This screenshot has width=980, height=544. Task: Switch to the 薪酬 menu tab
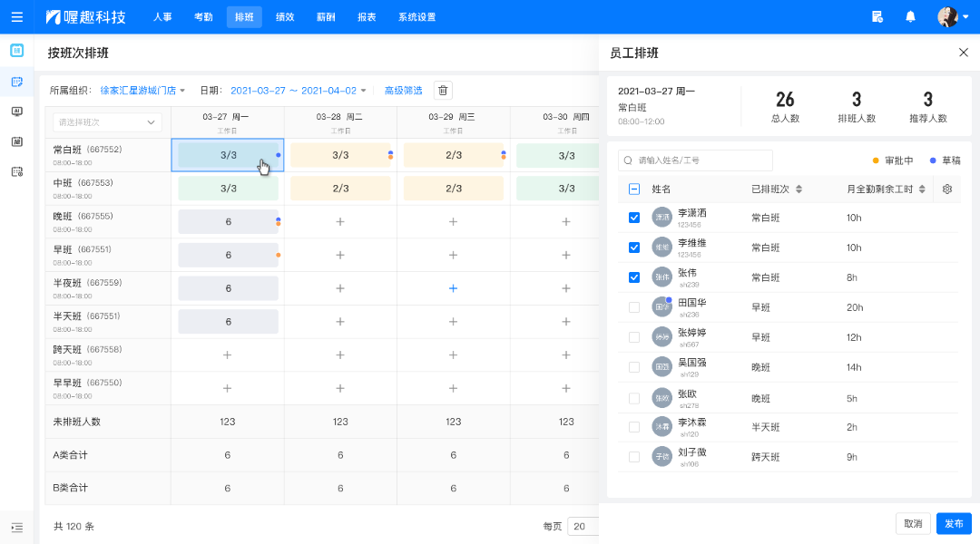pyautogui.click(x=326, y=16)
